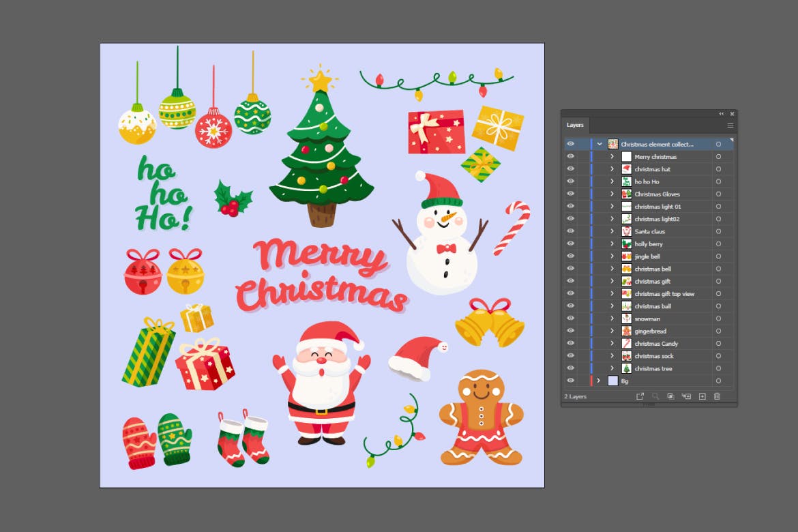Click target circle of snowman layer
Screen dimensions: 798x532
coord(718,319)
